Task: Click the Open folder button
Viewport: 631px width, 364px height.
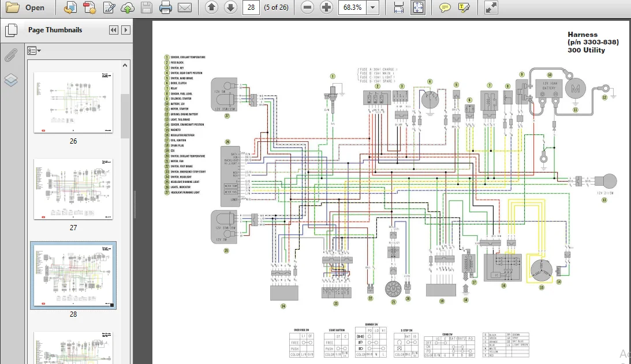Action: coord(25,7)
